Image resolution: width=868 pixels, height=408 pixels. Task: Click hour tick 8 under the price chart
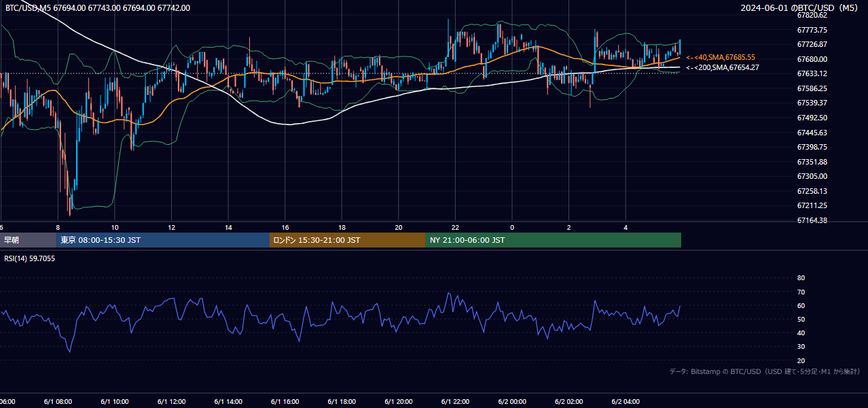click(58, 227)
